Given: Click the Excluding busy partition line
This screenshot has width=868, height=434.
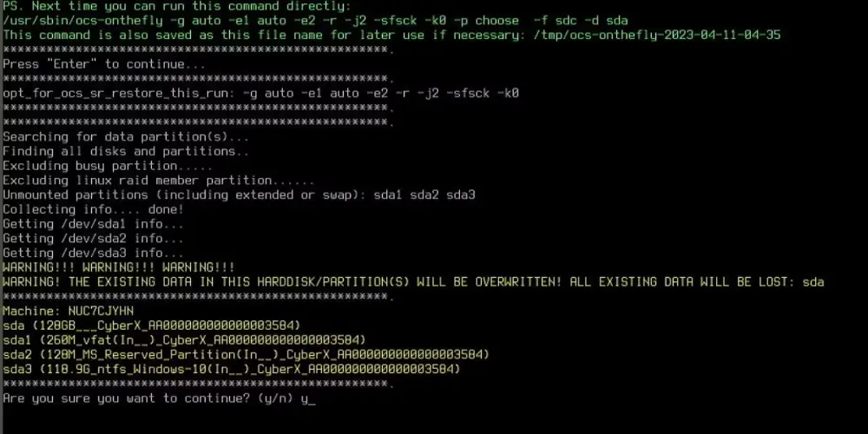Looking at the screenshot, I should (x=108, y=166).
